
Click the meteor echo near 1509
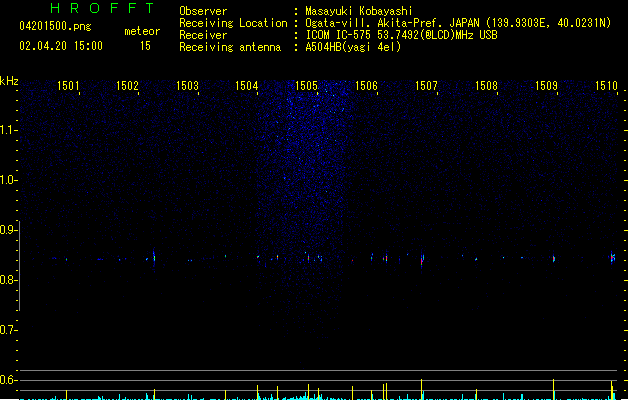click(x=554, y=259)
